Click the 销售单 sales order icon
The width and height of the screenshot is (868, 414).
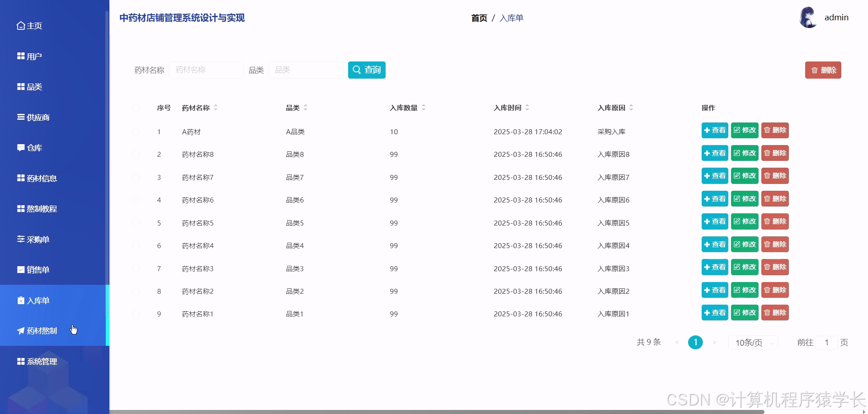(x=20, y=269)
